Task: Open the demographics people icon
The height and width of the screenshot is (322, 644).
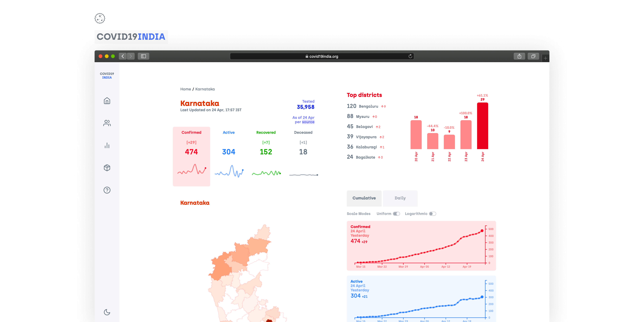Action: [107, 123]
